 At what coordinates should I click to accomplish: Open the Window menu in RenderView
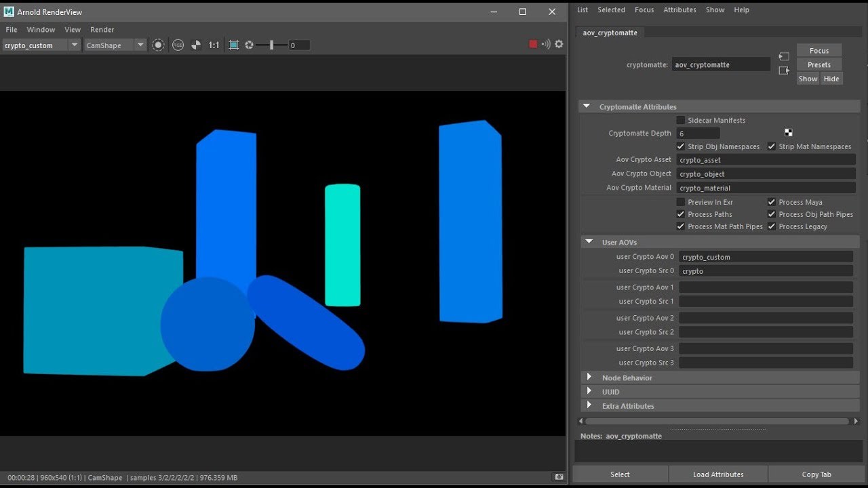point(41,30)
